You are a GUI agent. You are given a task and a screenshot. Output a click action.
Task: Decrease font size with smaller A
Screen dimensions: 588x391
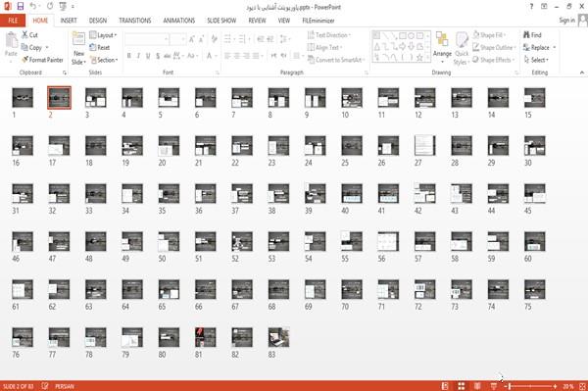pyautogui.click(x=202, y=38)
